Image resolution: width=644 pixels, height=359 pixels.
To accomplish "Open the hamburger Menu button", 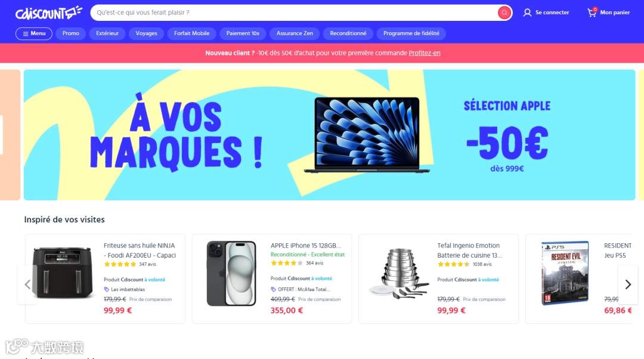I will coord(34,33).
